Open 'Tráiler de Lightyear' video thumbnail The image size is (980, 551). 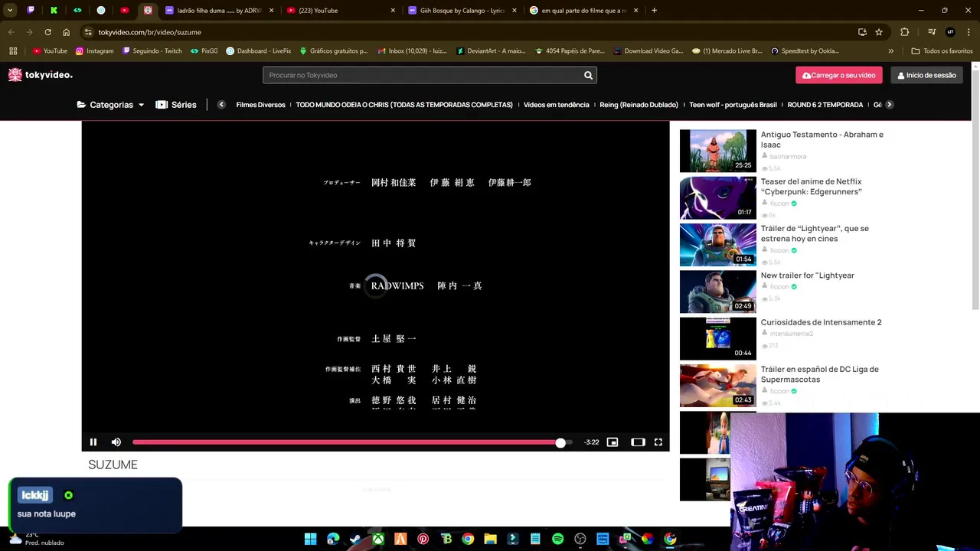(718, 245)
